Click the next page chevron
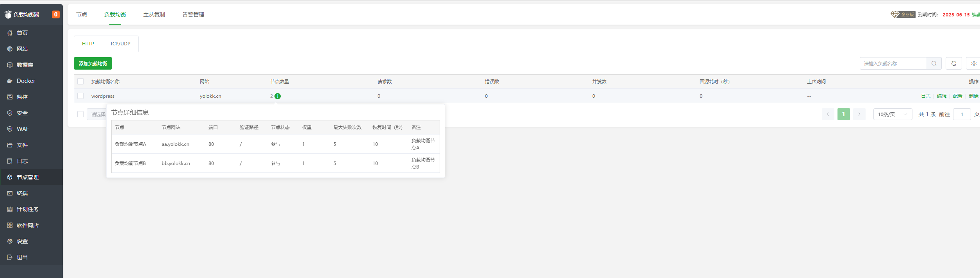 [859, 114]
